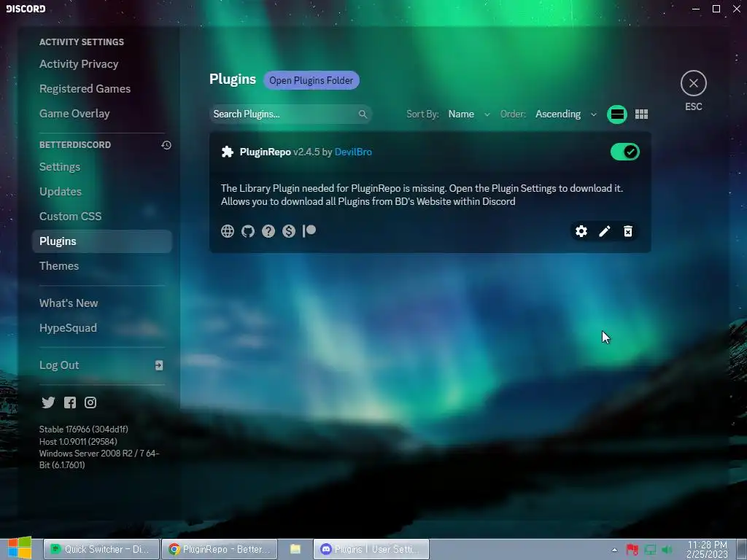
Task: Open PluginRepo donate dollar icon
Action: (x=289, y=231)
